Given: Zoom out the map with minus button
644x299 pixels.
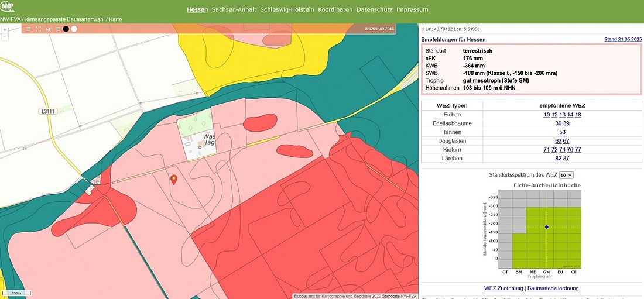Looking at the screenshot, I should tap(5, 36).
